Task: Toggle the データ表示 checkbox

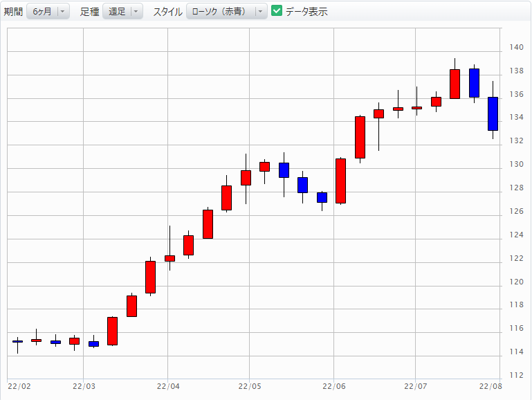Action: pyautogui.click(x=277, y=11)
